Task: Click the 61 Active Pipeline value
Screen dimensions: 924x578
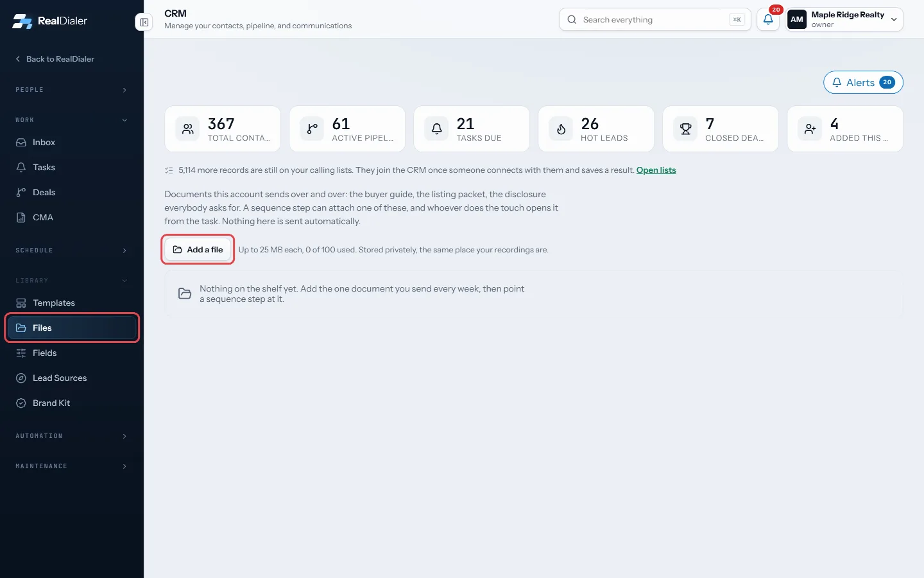Action: [x=341, y=123]
